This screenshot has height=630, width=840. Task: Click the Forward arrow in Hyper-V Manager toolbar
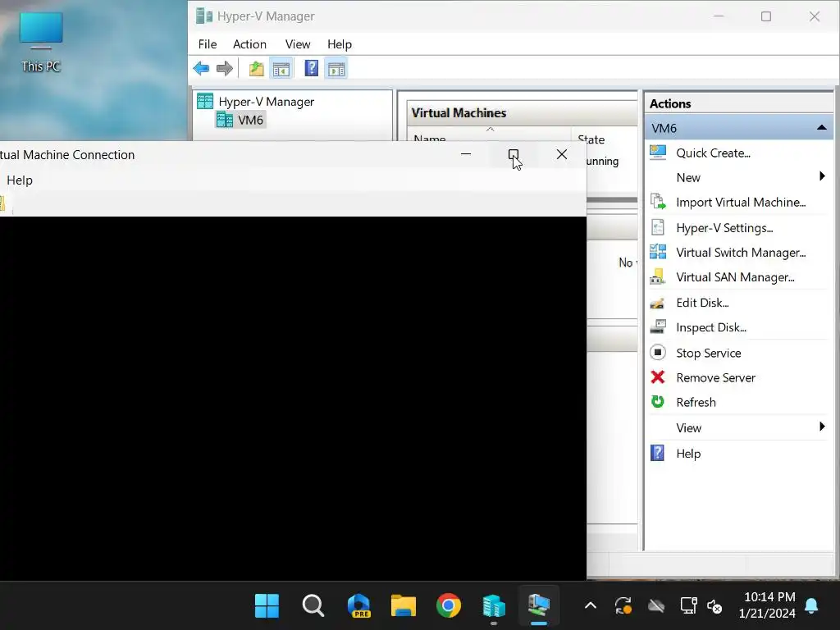click(225, 69)
